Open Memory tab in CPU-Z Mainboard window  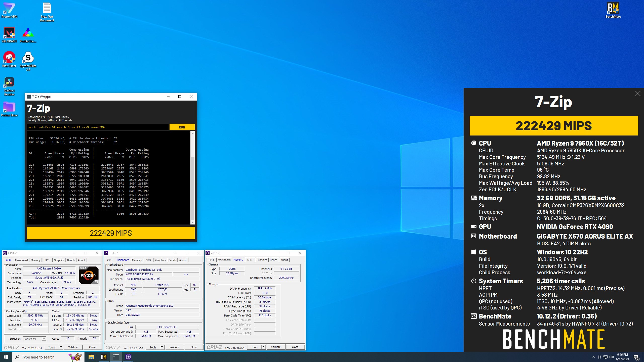[x=137, y=260]
